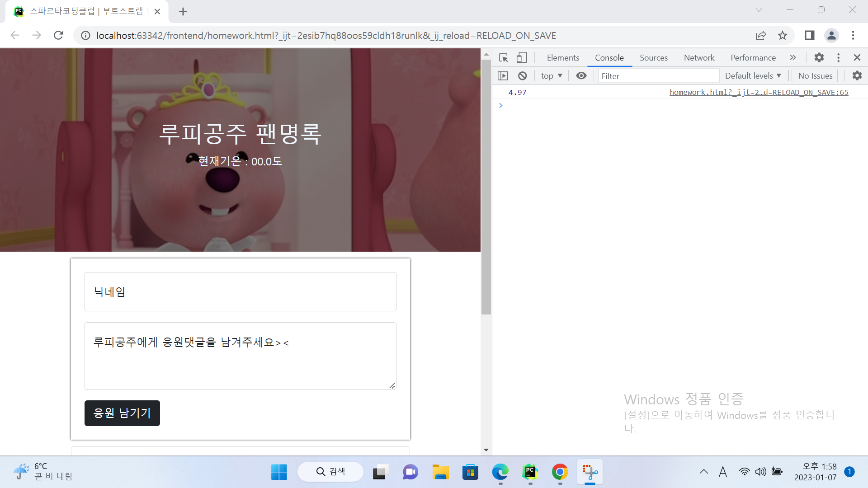
Task: Activate DevTools inspect element picker
Action: click(x=503, y=58)
